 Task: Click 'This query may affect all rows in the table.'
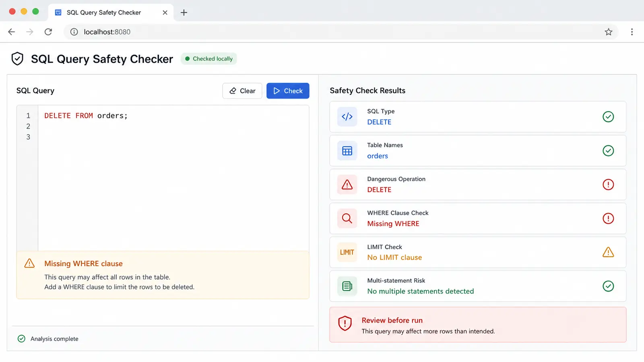click(x=107, y=277)
